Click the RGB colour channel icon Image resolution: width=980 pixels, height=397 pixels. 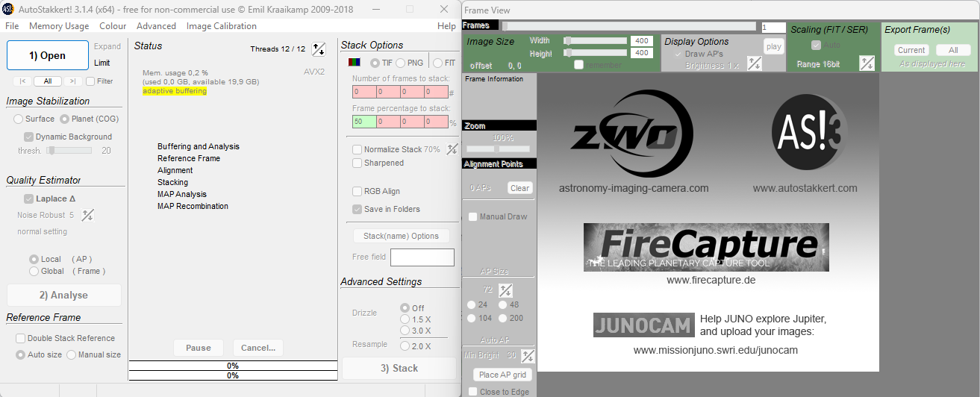tap(355, 63)
